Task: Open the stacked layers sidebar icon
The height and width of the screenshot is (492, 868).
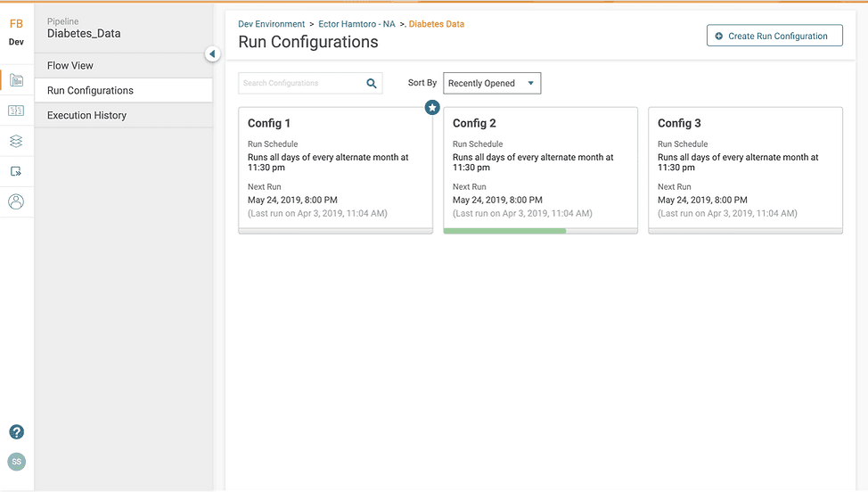Action: tap(16, 141)
